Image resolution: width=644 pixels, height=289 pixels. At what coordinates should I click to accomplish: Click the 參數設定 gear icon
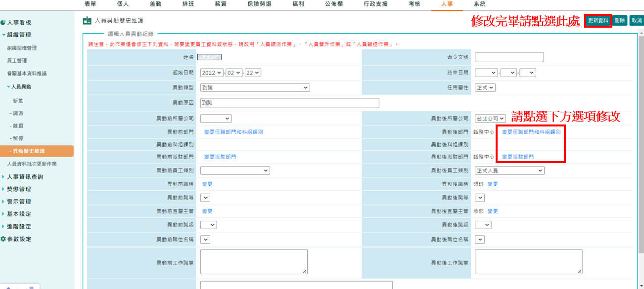3,239
